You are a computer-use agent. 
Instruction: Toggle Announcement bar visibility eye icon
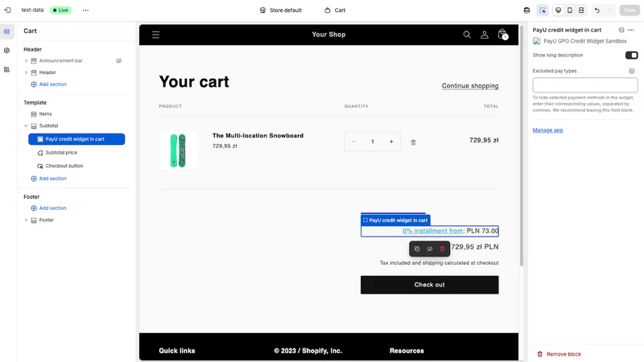(x=118, y=61)
